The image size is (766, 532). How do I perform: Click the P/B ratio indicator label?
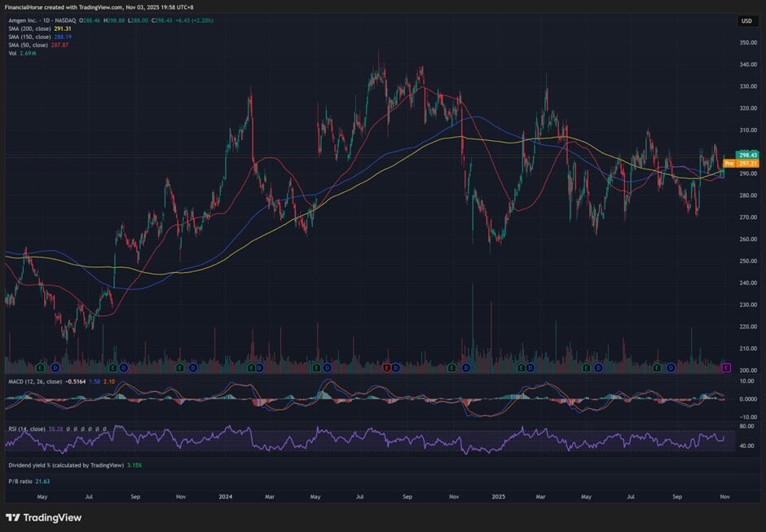coord(20,481)
